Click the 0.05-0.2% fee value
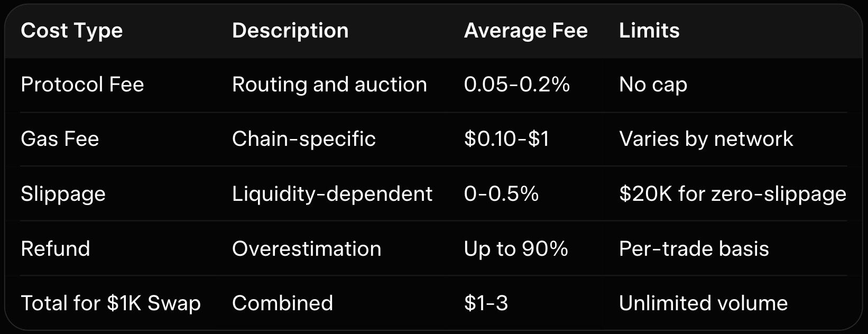Viewport: 868px width, 334px height. coord(516,85)
